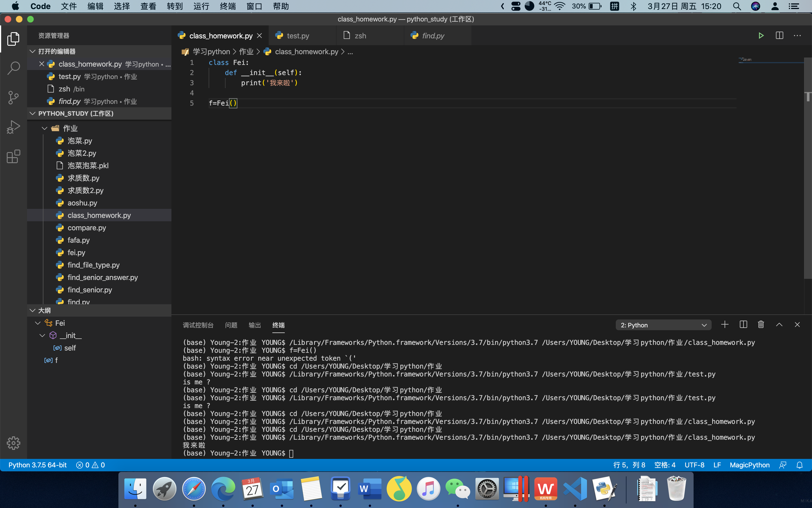Open find_senior_answer.py in explorer
The height and width of the screenshot is (508, 812).
tap(99, 277)
